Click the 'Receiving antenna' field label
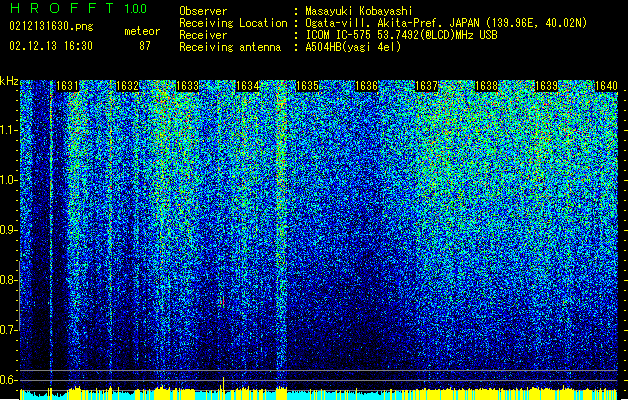 click(x=230, y=47)
